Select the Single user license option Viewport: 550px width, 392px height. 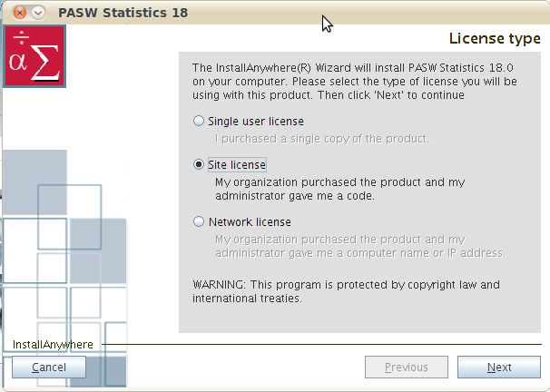tap(200, 121)
